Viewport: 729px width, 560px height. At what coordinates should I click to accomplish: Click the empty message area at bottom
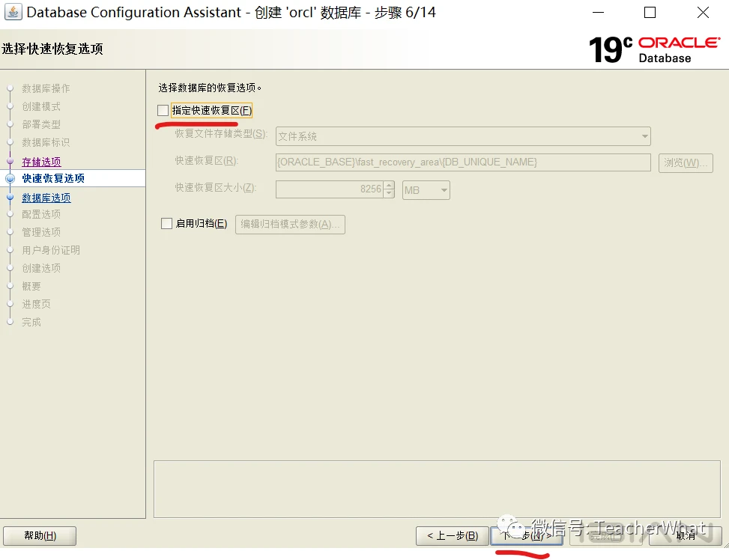(x=437, y=489)
